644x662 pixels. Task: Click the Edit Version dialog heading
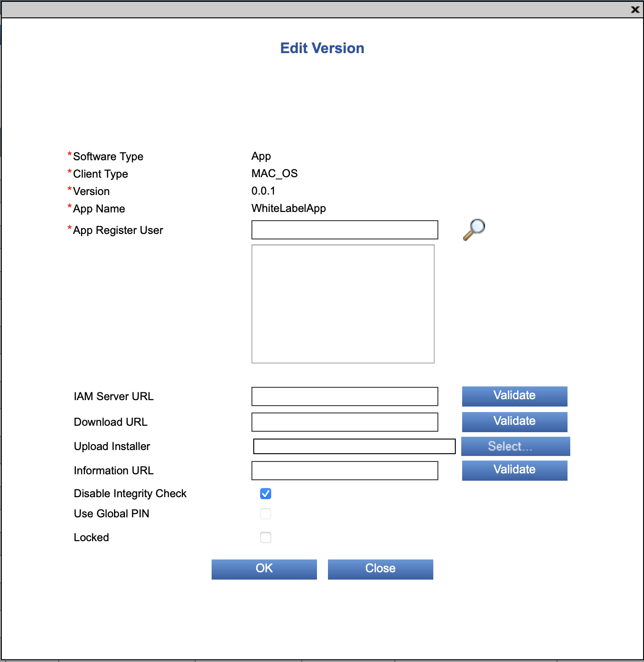point(322,48)
